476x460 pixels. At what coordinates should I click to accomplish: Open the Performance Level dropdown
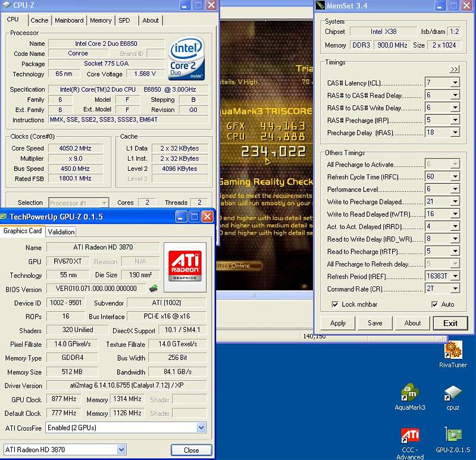pyautogui.click(x=455, y=189)
